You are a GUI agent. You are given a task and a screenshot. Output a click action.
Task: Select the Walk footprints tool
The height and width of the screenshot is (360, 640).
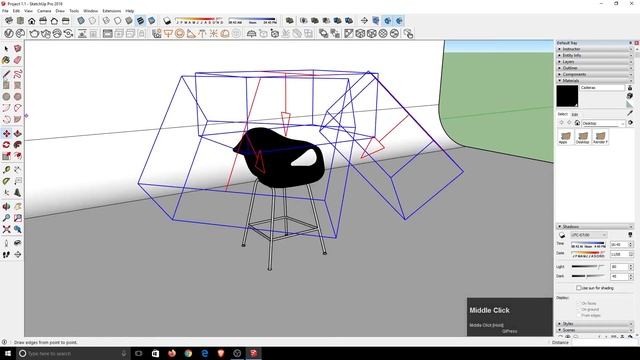point(6,254)
